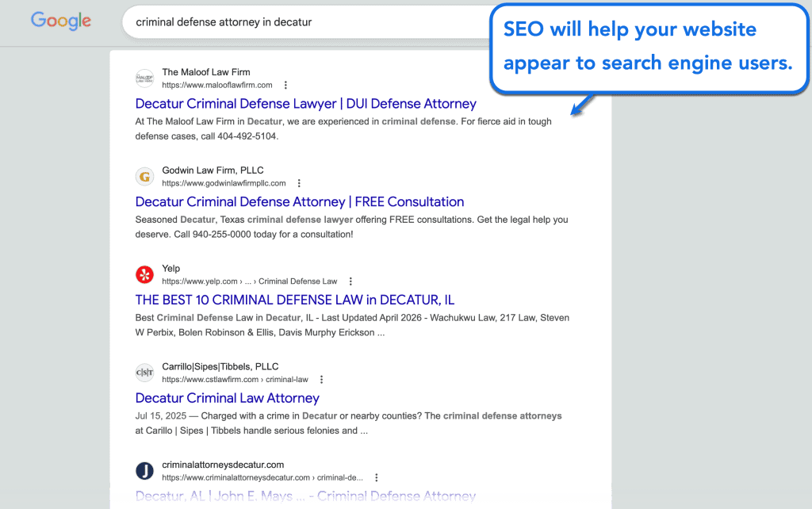Open the Decatur Criminal Defense Lawyer DUI result
The height and width of the screenshot is (509, 812).
pyautogui.click(x=305, y=103)
